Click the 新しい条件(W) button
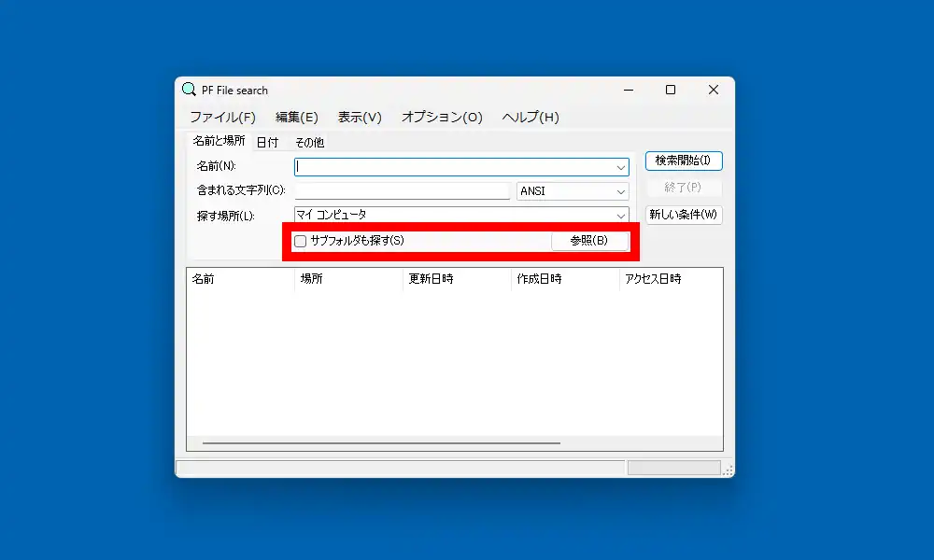This screenshot has width=934, height=560. point(684,215)
